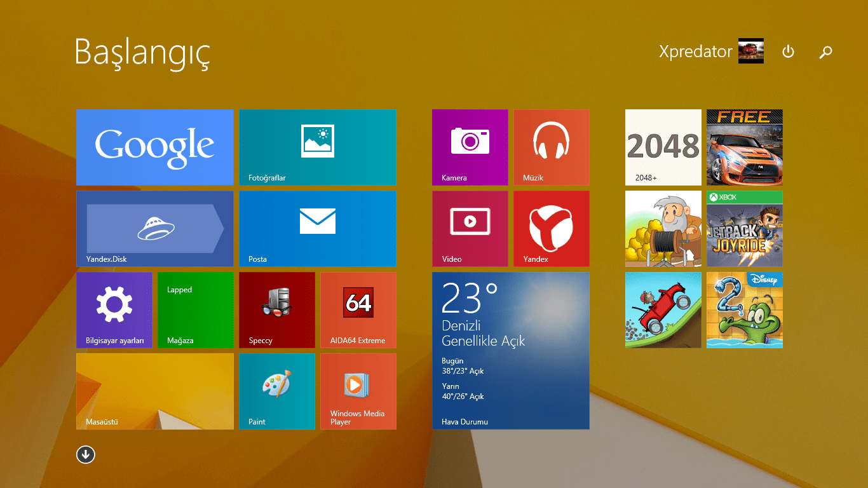
Task: Click the Xpredator account picture
Action: (751, 51)
